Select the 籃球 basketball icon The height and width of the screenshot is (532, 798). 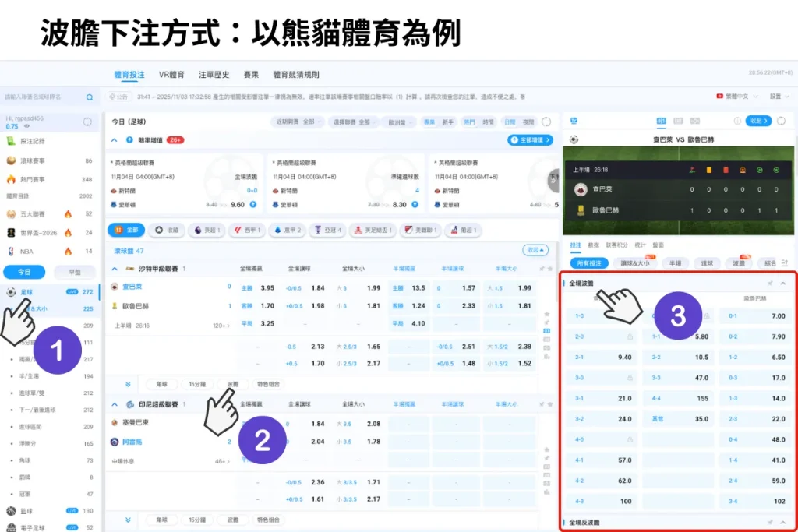(11, 511)
